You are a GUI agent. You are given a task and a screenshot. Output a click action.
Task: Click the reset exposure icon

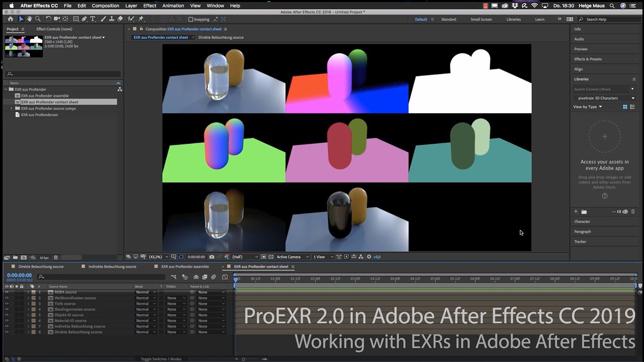tap(369, 257)
